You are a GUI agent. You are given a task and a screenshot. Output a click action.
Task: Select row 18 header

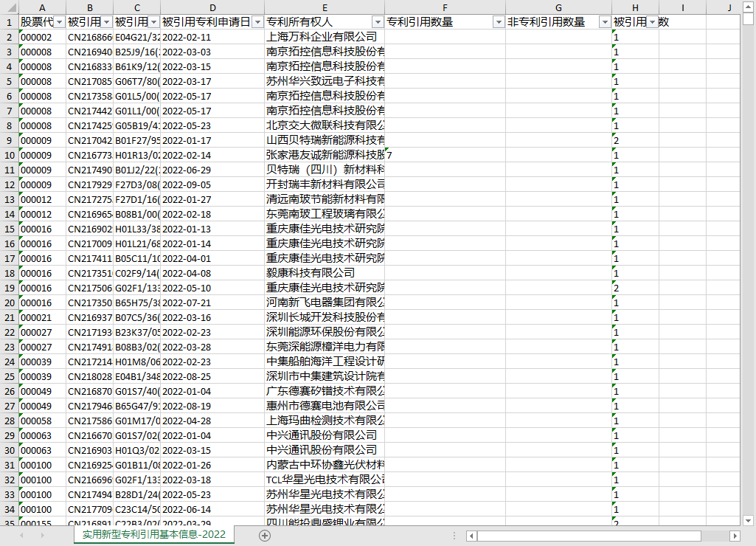click(x=9, y=274)
